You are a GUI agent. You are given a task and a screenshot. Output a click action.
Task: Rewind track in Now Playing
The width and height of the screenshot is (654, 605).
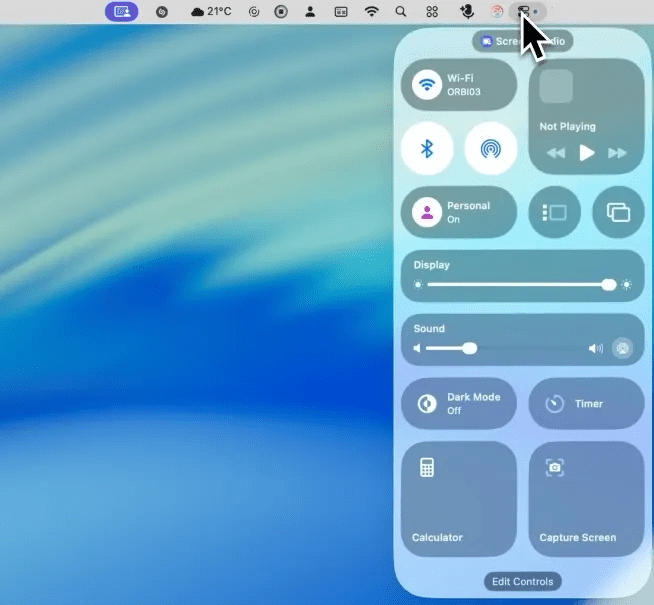[556, 153]
